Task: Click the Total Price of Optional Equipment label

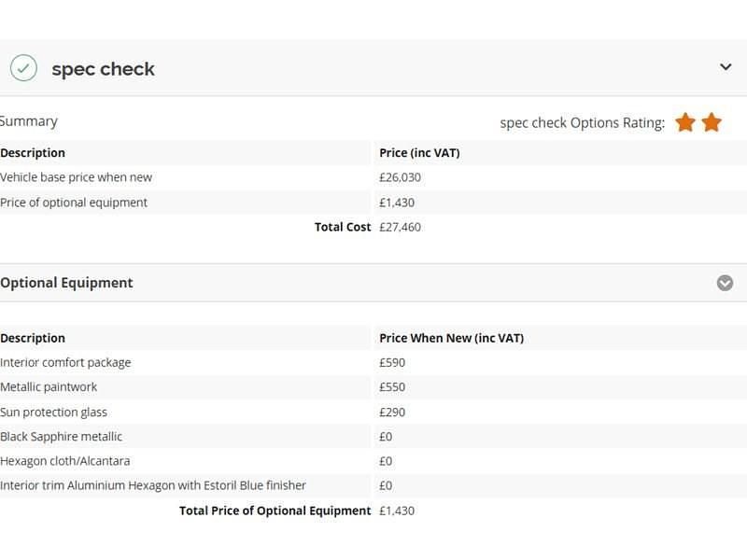Action: 275,511
